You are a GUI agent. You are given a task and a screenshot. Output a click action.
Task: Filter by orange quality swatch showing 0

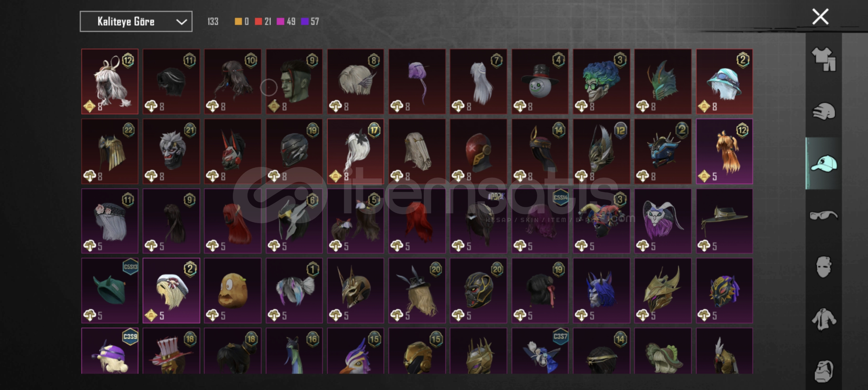(x=241, y=22)
